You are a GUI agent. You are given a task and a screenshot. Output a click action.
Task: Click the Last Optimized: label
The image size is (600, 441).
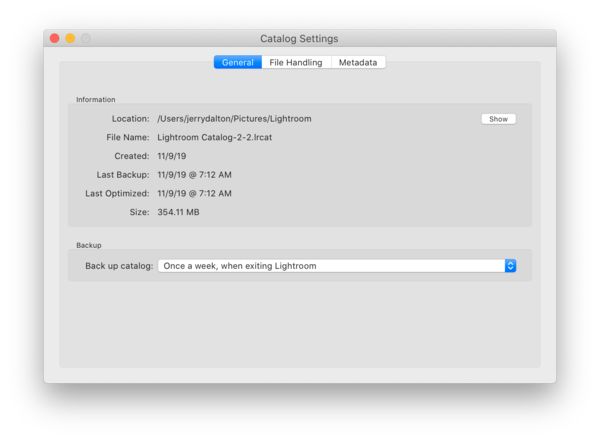pos(117,194)
